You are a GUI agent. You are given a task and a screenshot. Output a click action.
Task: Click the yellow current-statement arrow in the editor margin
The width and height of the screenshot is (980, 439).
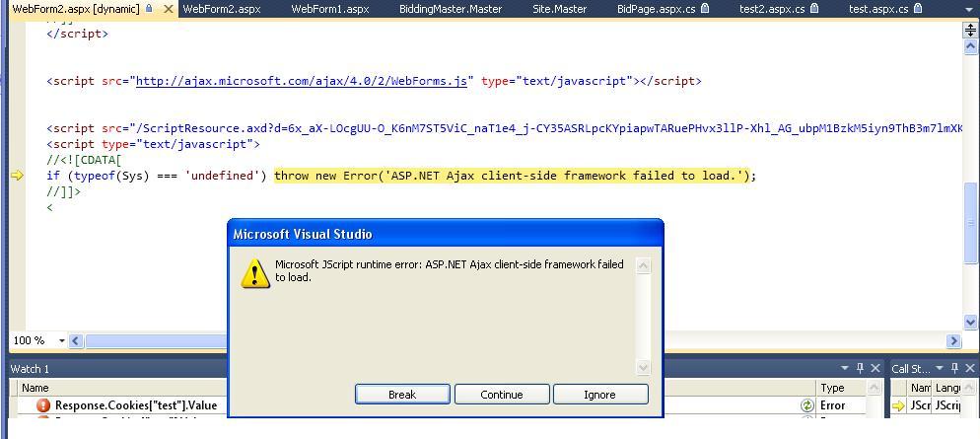pyautogui.click(x=17, y=176)
